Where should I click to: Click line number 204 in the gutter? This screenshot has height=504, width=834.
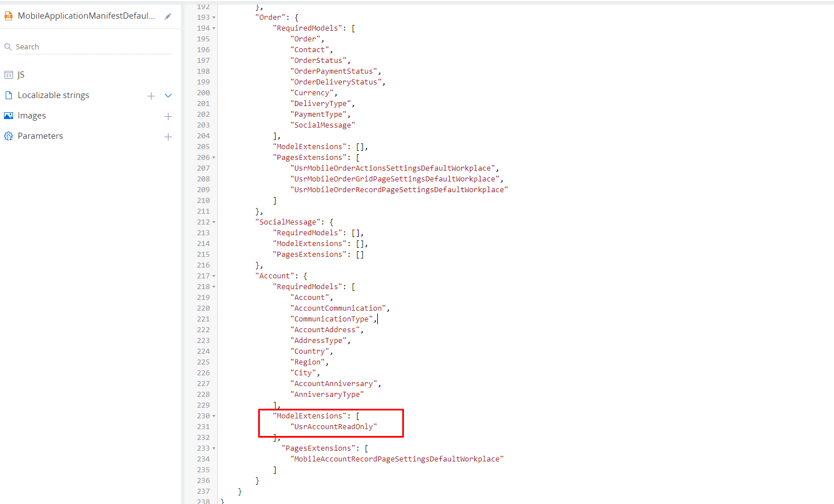tap(203, 136)
